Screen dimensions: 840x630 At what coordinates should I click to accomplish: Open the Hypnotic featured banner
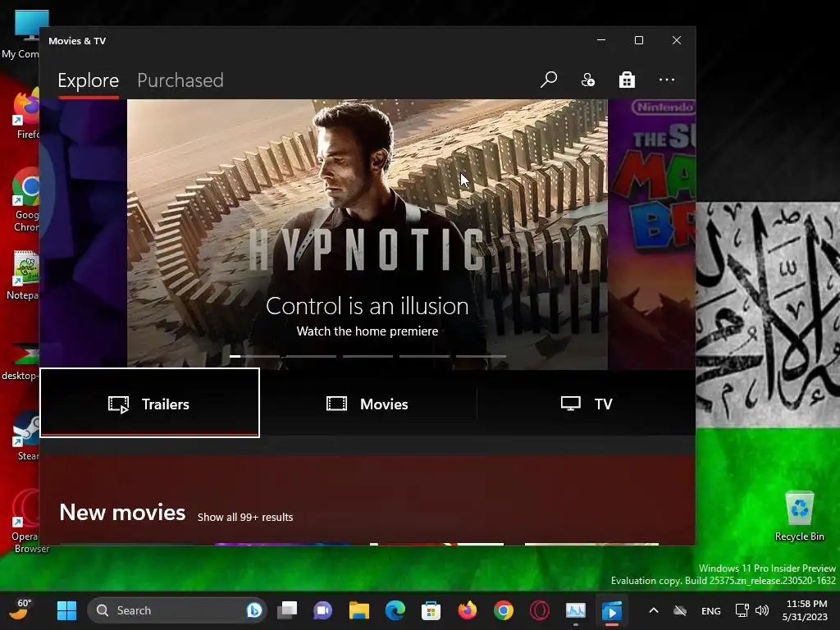367,234
